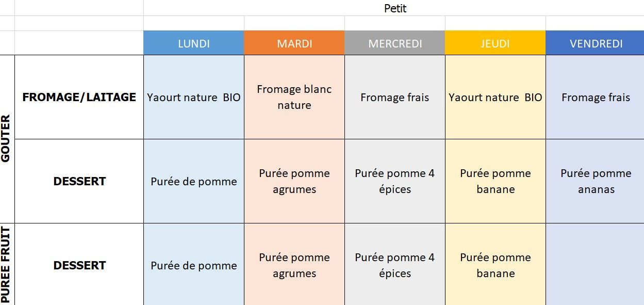The image size is (644, 305).
Task: Select Thursday's Yaourt nature BIO cell
Action: coord(496,97)
